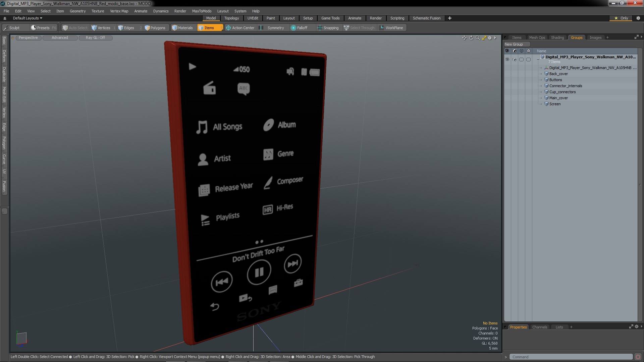The image size is (644, 362).
Task: Add a new layout tab with plus
Action: (450, 18)
